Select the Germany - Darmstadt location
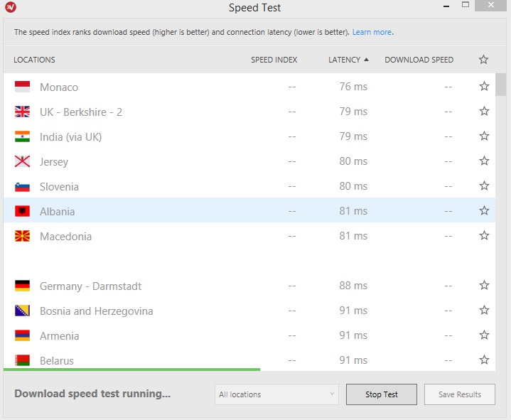Viewport: 511px width, 420px height. point(90,286)
